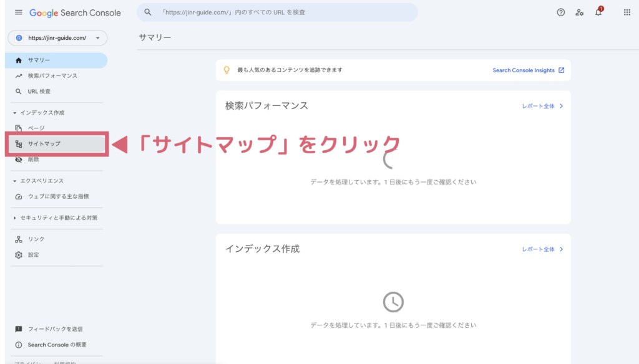Collapse the エクスペリエンス sidebar section
Image resolution: width=639 pixels, height=364 pixels.
click(x=15, y=181)
